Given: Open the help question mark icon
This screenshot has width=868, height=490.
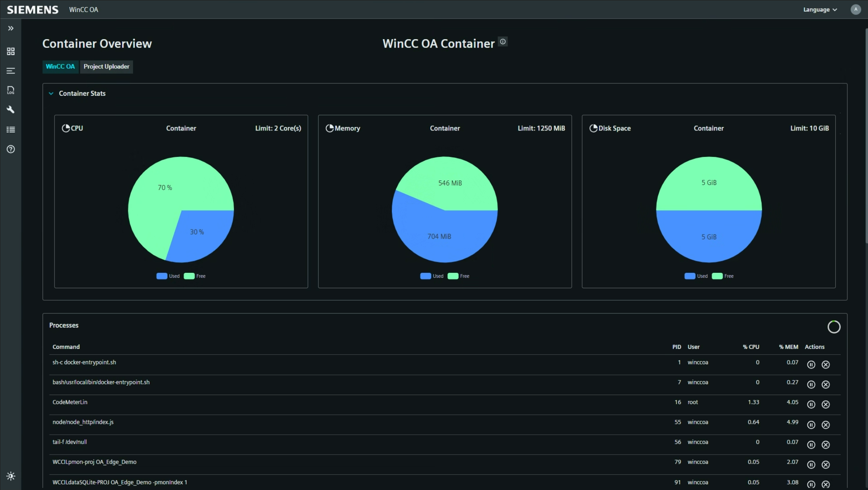Looking at the screenshot, I should (x=11, y=149).
